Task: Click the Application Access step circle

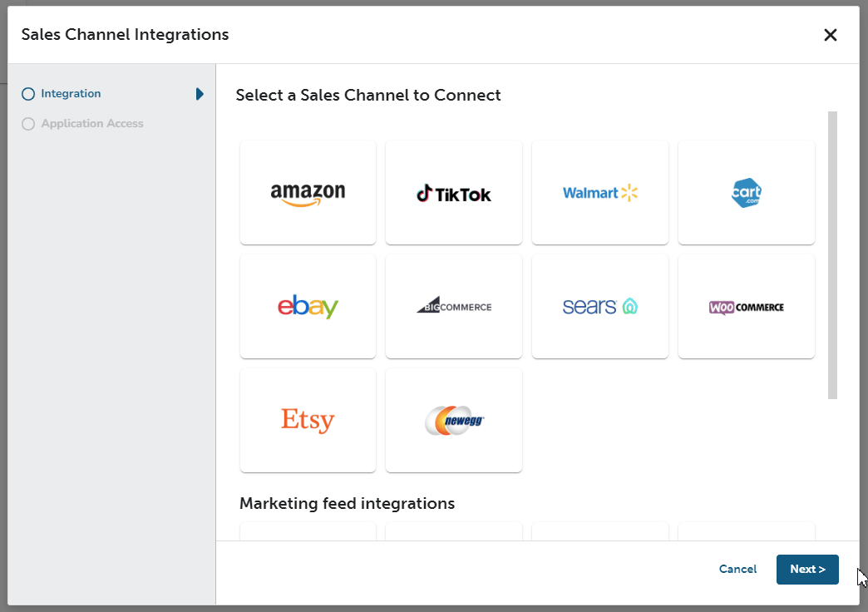Action: (27, 123)
